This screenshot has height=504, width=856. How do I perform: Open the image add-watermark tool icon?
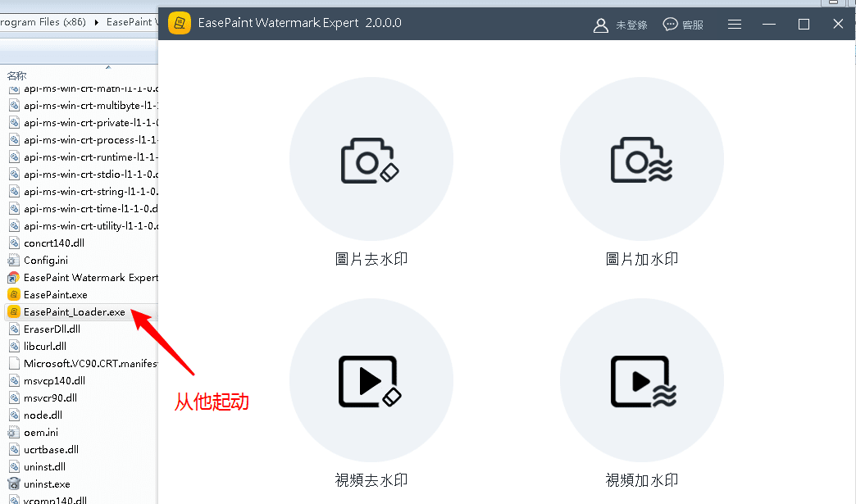[642, 159]
